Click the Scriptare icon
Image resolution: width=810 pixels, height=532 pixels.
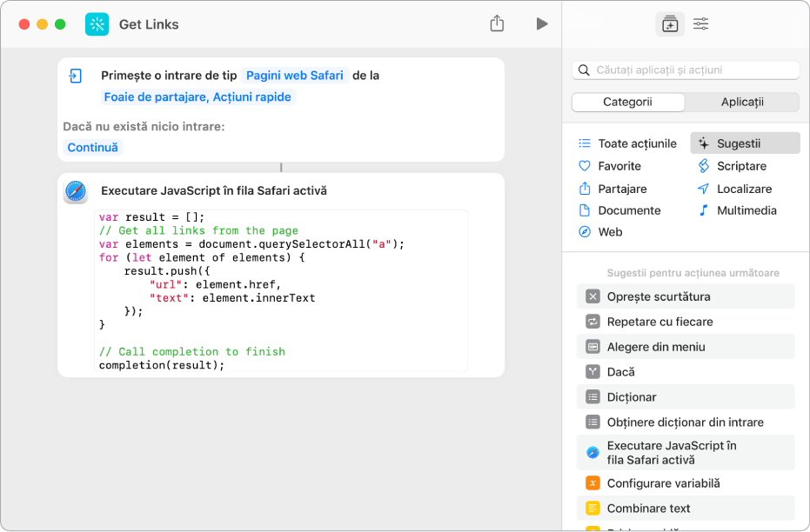tap(703, 166)
